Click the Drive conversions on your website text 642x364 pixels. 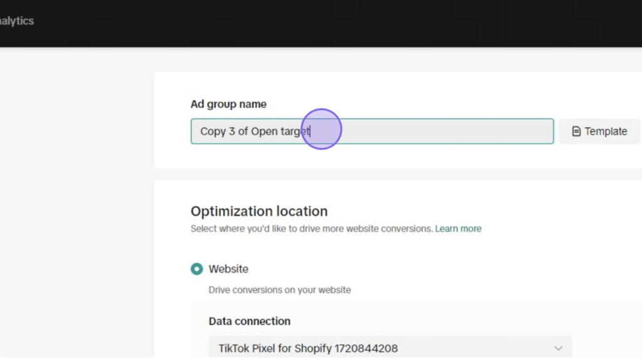click(280, 290)
